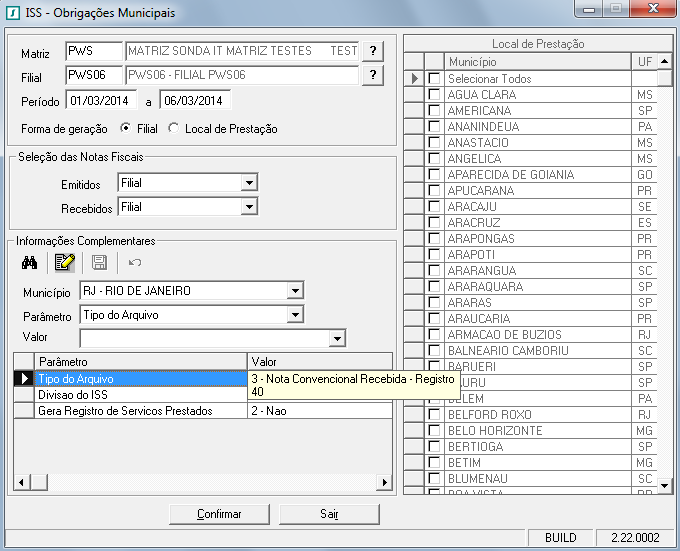Open the Parâmetro combo box

pos(294,315)
